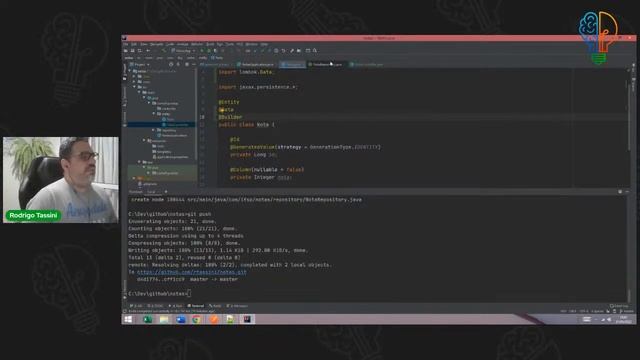Click the 'public class Nota' code line

pos(247,124)
